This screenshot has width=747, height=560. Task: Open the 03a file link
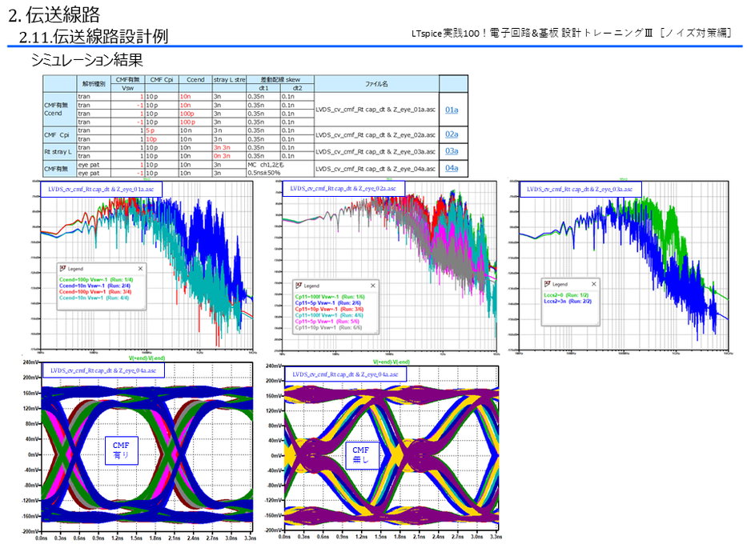click(452, 151)
